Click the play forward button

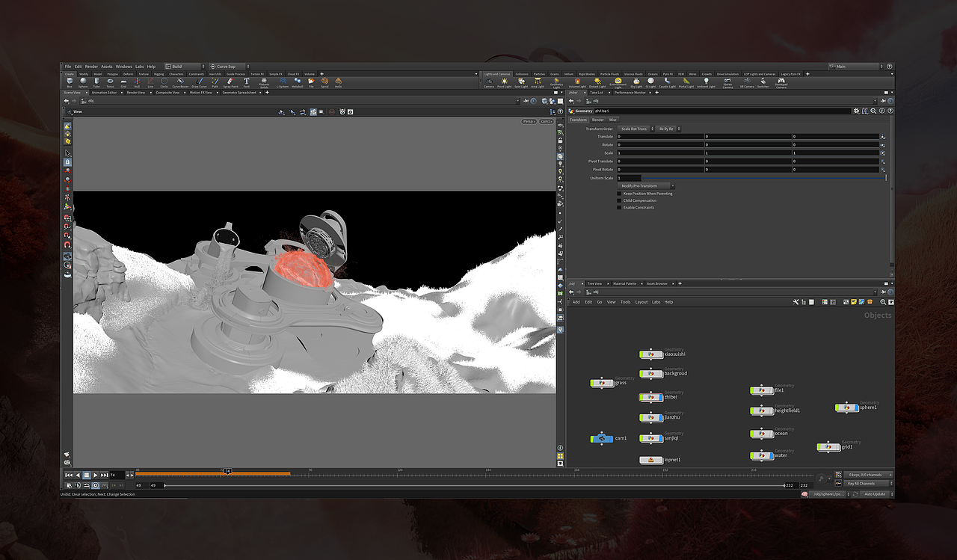tap(95, 475)
